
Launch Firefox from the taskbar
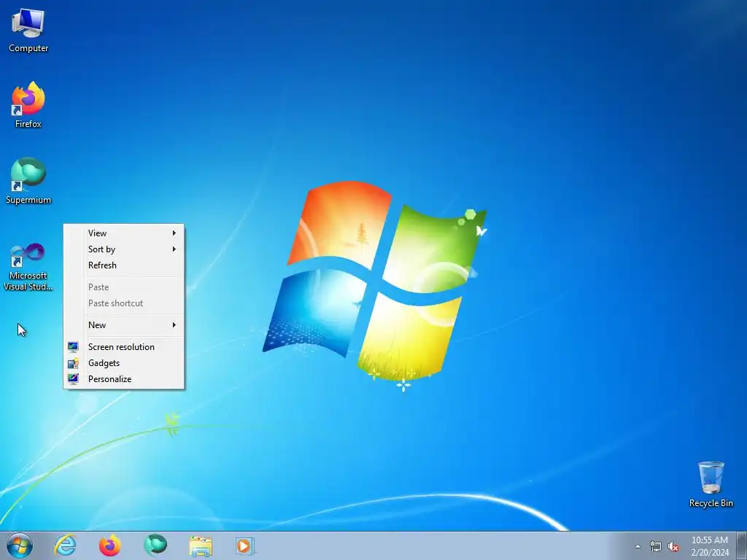click(110, 545)
